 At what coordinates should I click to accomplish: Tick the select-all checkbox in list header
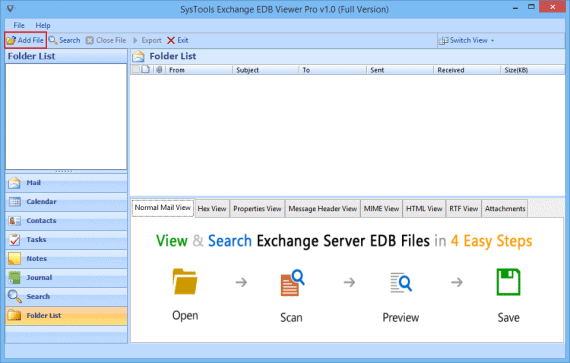coord(136,69)
